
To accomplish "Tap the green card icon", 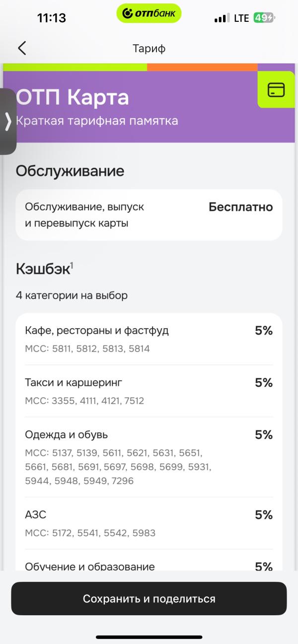I will click(276, 89).
